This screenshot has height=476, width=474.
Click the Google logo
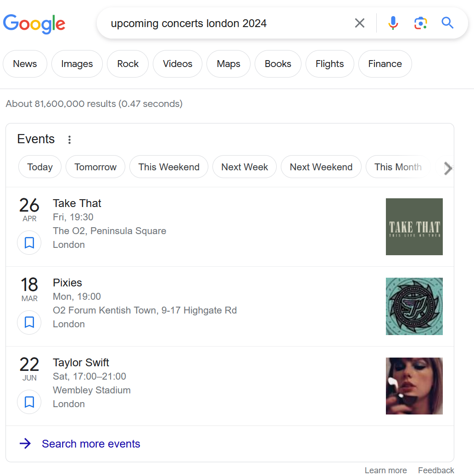coord(34,24)
